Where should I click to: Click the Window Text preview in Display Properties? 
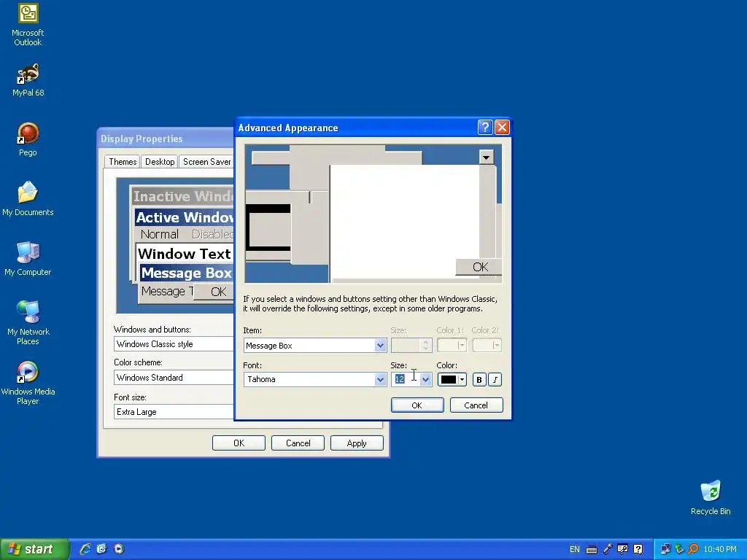(185, 253)
